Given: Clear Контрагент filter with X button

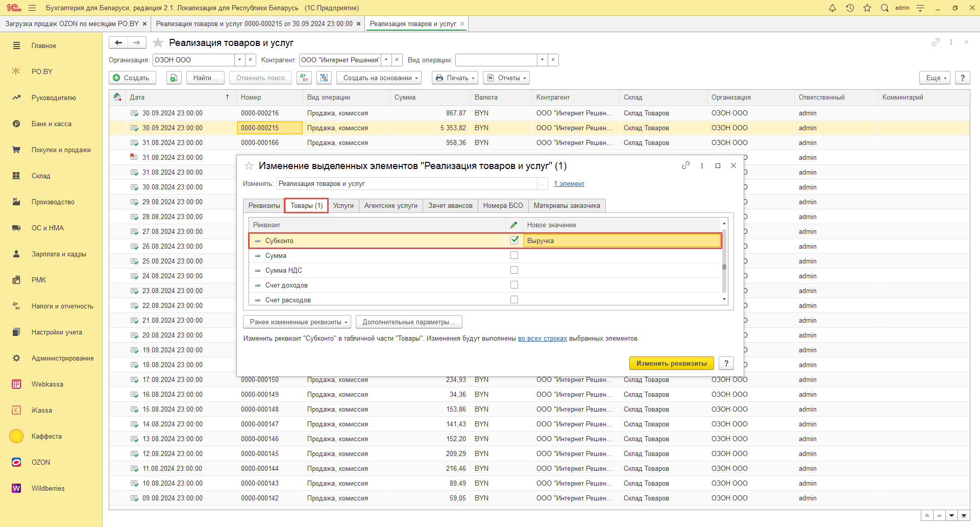Looking at the screenshot, I should click(x=397, y=60).
